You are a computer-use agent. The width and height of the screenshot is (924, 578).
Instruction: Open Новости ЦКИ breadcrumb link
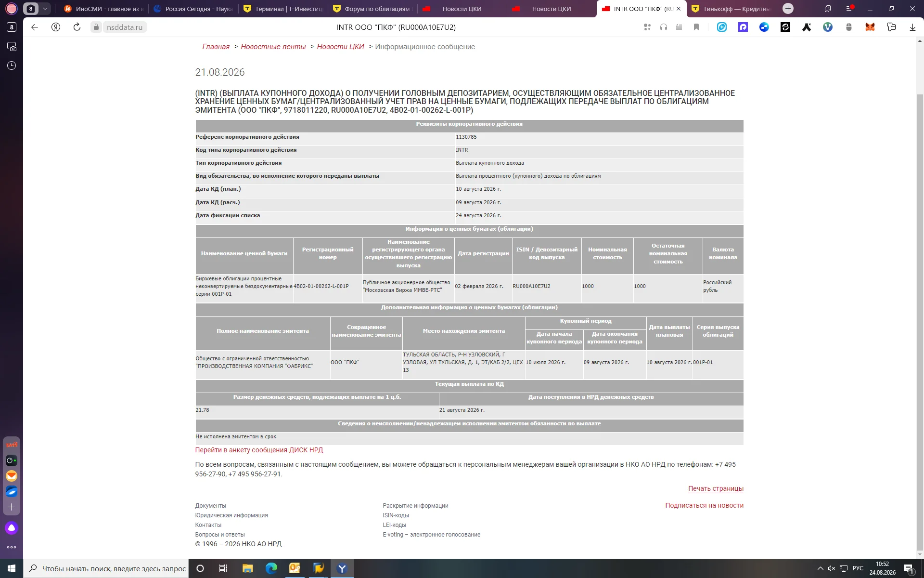click(x=341, y=47)
